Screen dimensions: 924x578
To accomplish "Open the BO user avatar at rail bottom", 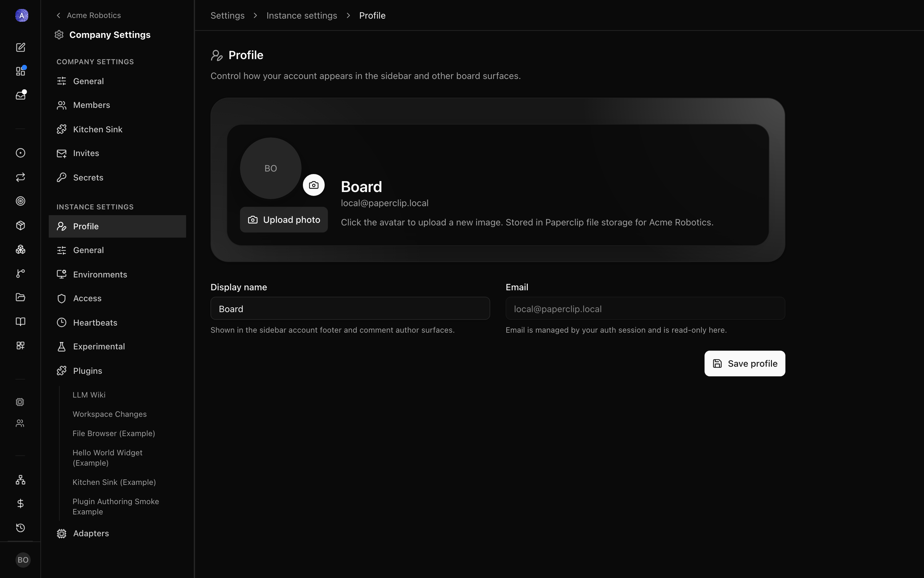I will (23, 560).
